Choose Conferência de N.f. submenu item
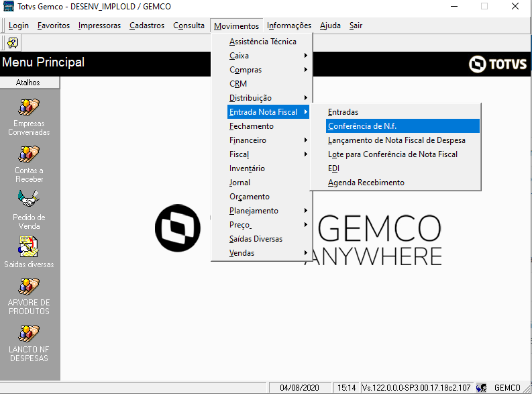The width and height of the screenshot is (532, 394). [x=403, y=126]
